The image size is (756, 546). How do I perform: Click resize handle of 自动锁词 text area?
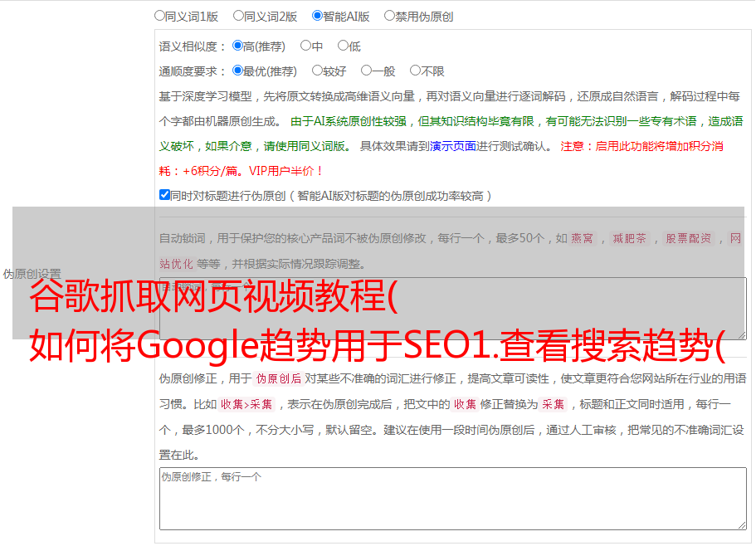741,334
